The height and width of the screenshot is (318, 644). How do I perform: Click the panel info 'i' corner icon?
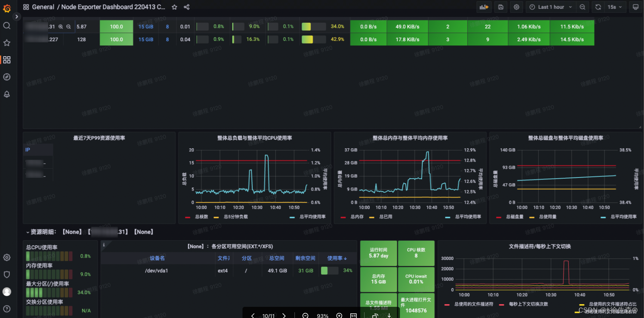click(x=104, y=244)
